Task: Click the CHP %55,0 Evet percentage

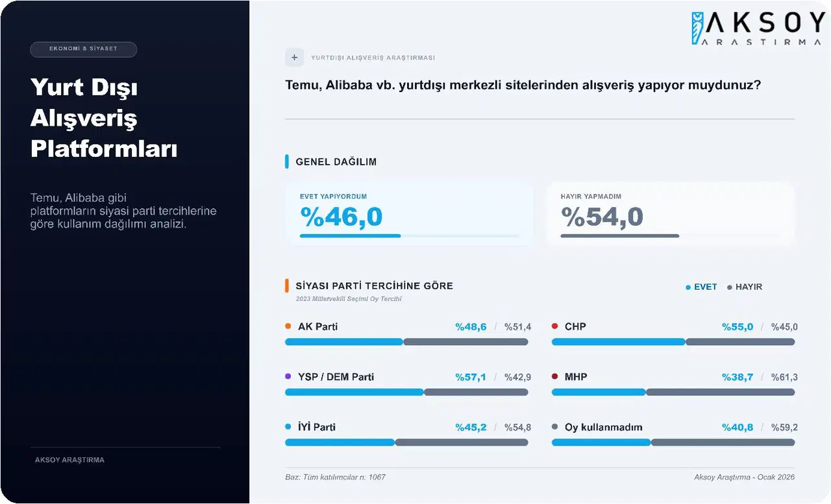Action: click(738, 327)
